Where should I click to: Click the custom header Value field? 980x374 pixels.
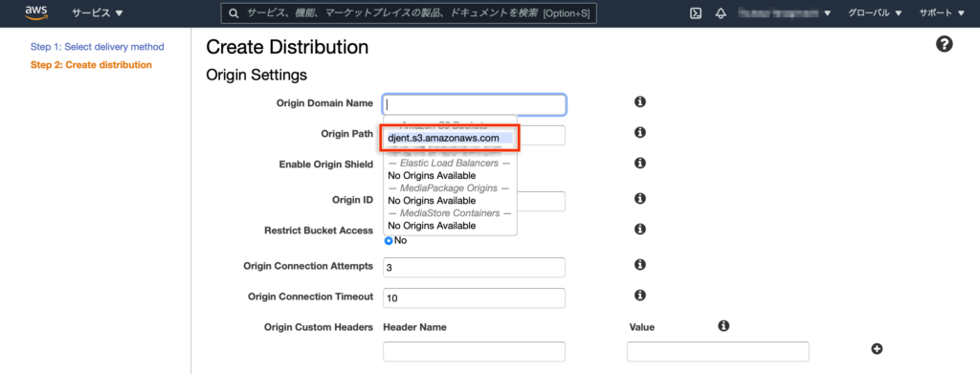[x=718, y=352]
